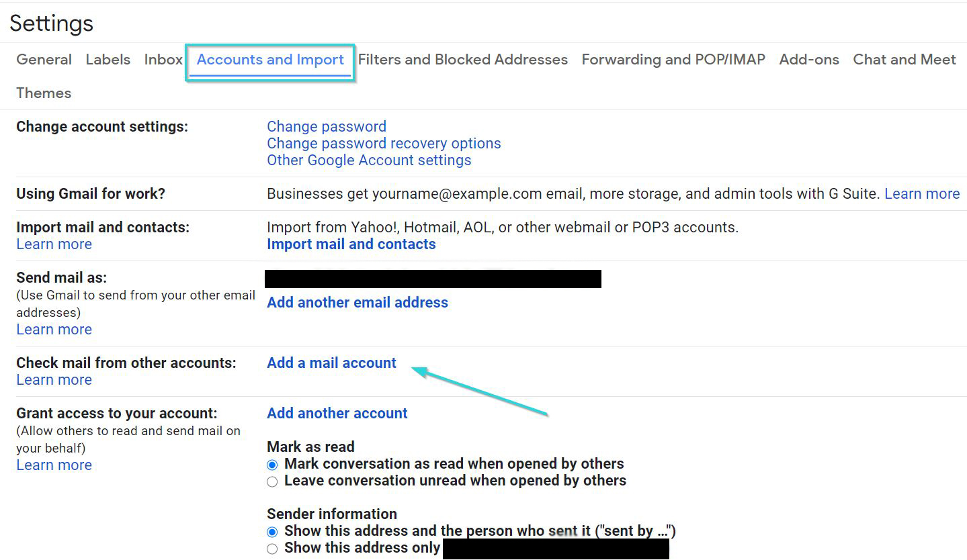Screen dimensions: 967x560
Task: Select Show this address and sender option
Action: coord(272,531)
